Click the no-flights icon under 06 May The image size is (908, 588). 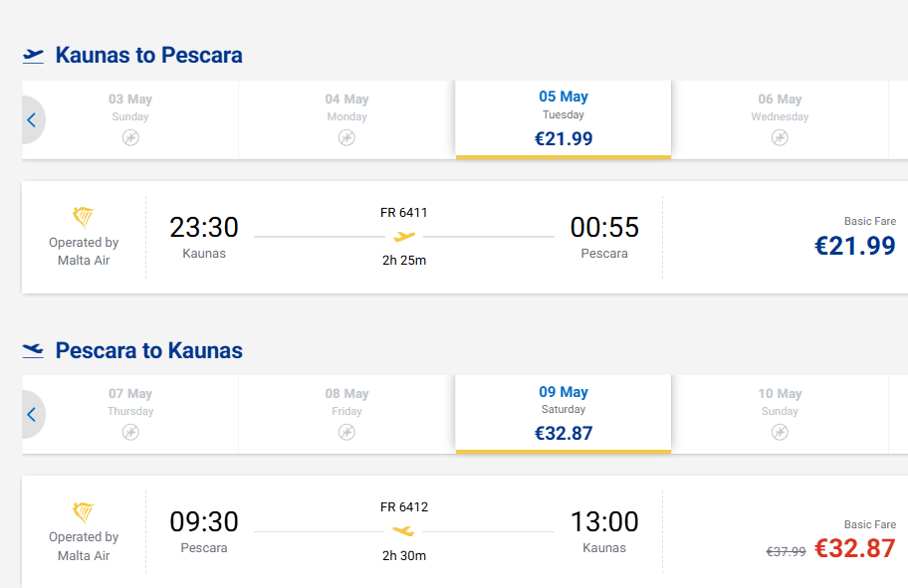[x=780, y=137]
